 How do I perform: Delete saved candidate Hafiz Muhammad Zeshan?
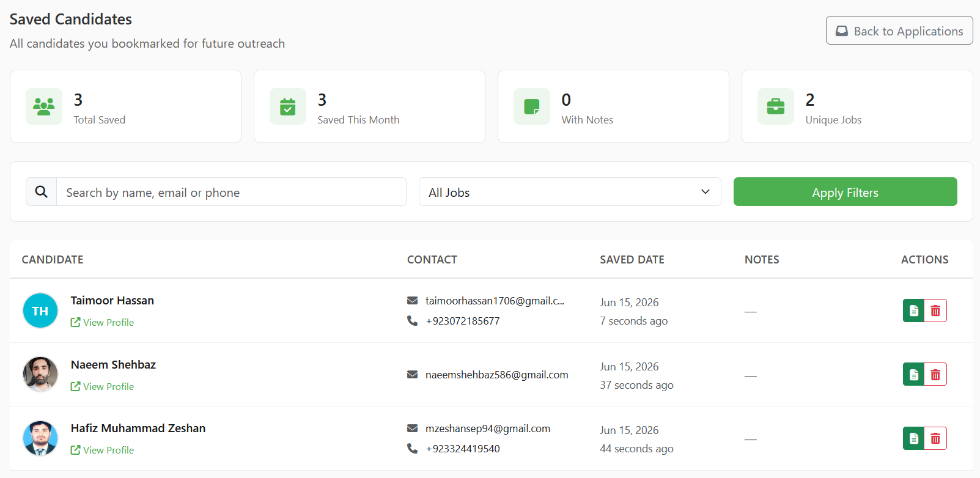(x=935, y=438)
